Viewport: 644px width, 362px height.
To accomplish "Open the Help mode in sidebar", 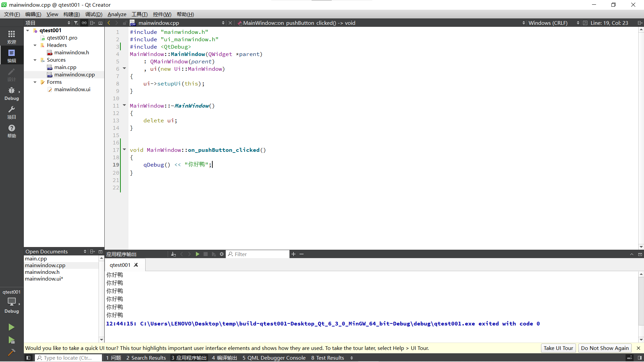I will [x=11, y=131].
